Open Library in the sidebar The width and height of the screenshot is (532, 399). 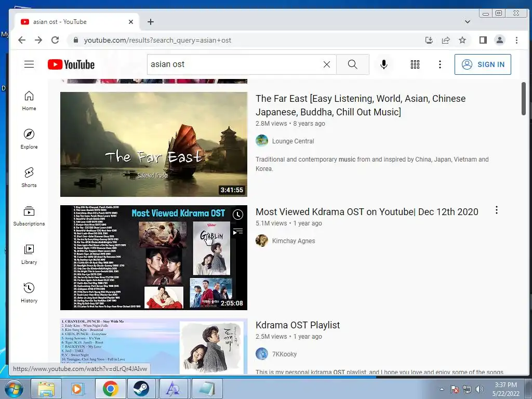29,255
